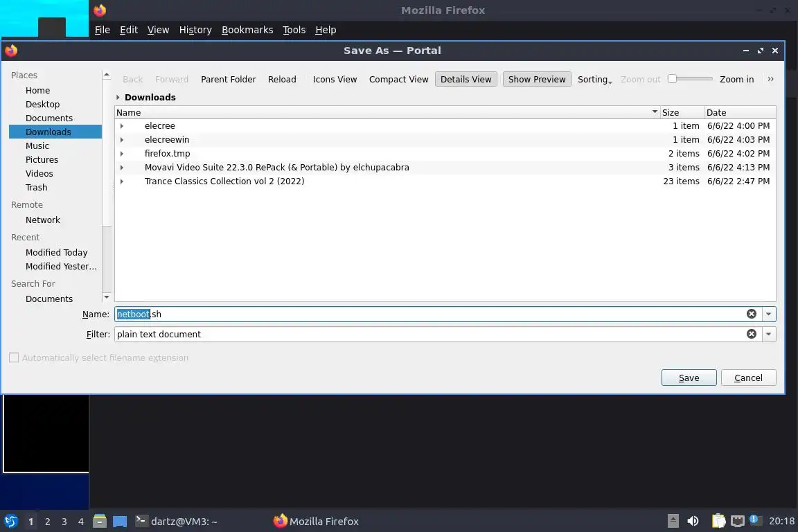This screenshot has width=798, height=532.
Task: Click Reload in the toolbar
Action: (282, 80)
